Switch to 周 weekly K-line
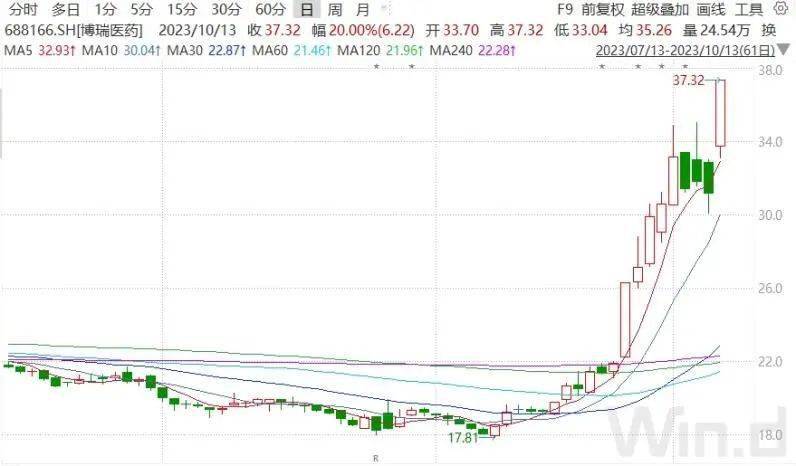 point(334,10)
